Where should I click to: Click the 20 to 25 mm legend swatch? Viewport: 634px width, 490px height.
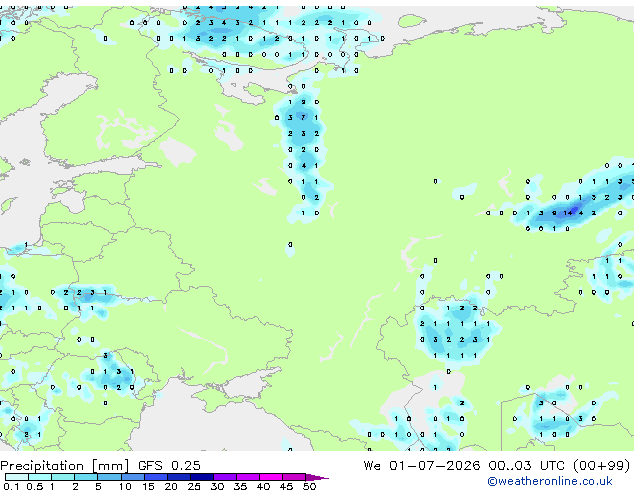[179, 477]
